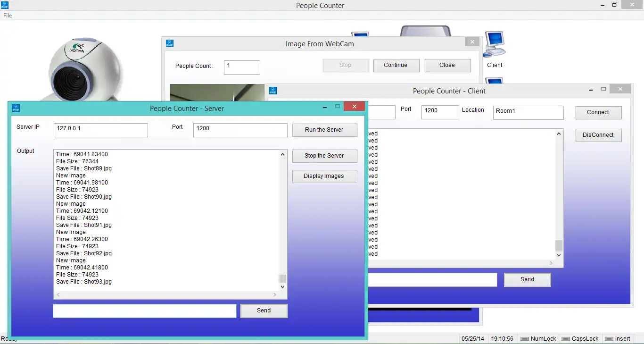Click the Server IP input field
Screen dimensions: 644x344
tap(101, 130)
